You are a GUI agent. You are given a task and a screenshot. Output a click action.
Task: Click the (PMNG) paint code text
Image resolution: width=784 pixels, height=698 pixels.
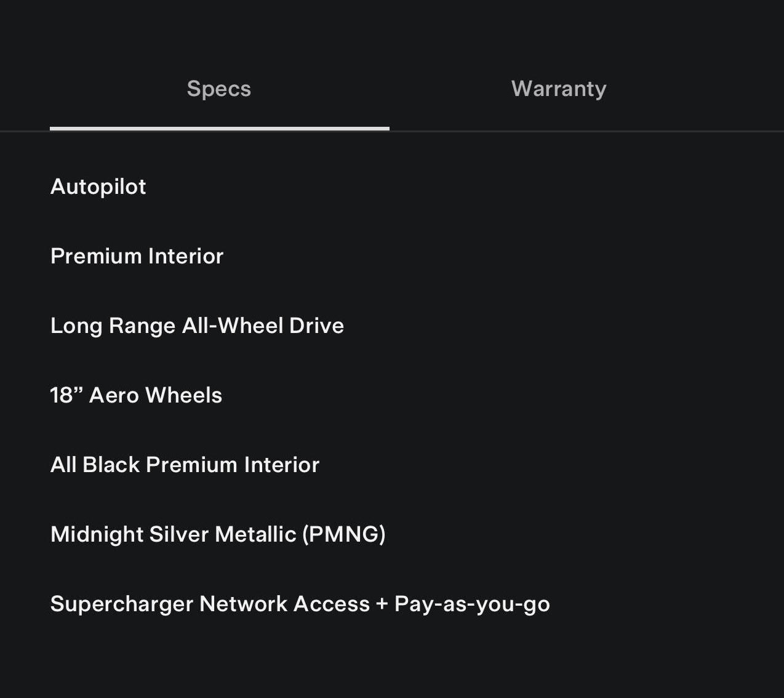(x=344, y=534)
